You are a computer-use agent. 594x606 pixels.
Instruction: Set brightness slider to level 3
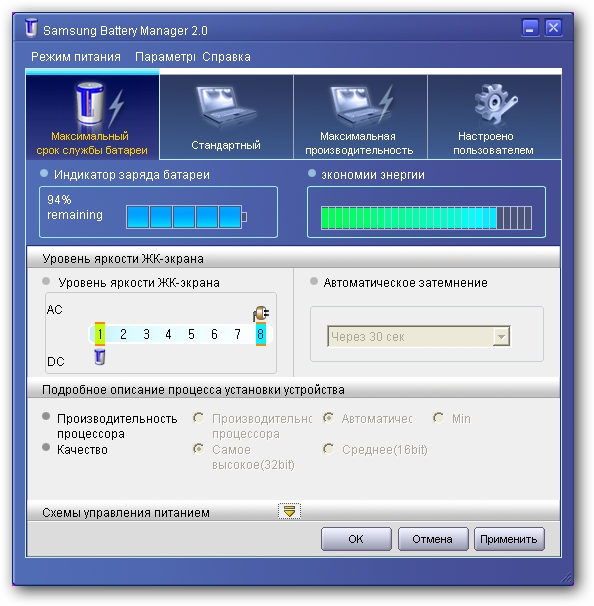(146, 334)
